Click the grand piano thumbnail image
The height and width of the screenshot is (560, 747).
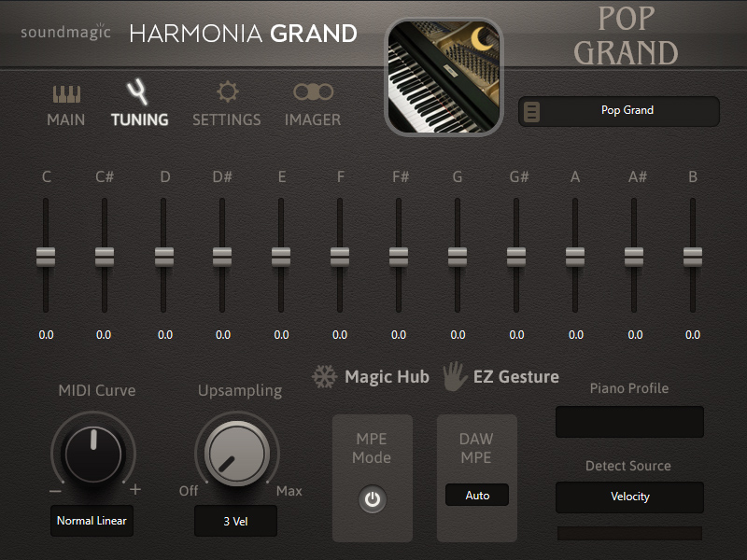[444, 77]
